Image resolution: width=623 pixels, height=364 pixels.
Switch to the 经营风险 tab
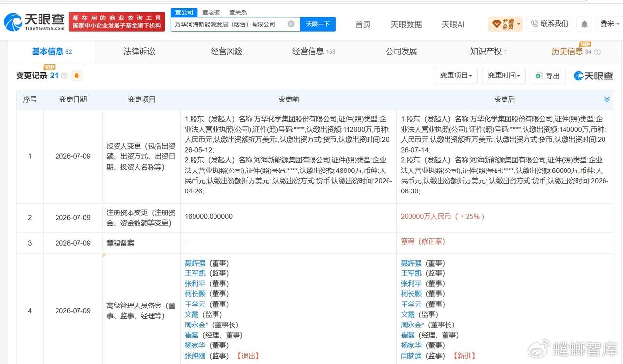[227, 51]
